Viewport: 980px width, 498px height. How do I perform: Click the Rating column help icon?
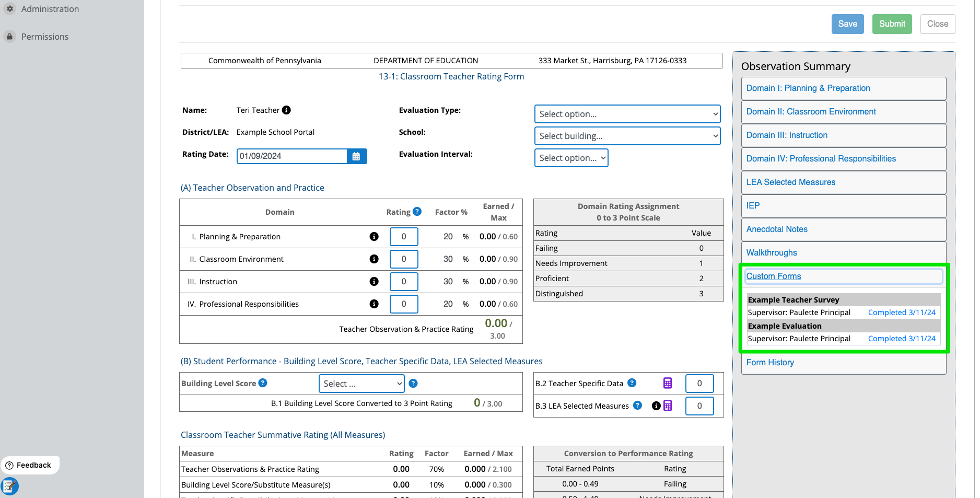click(417, 212)
